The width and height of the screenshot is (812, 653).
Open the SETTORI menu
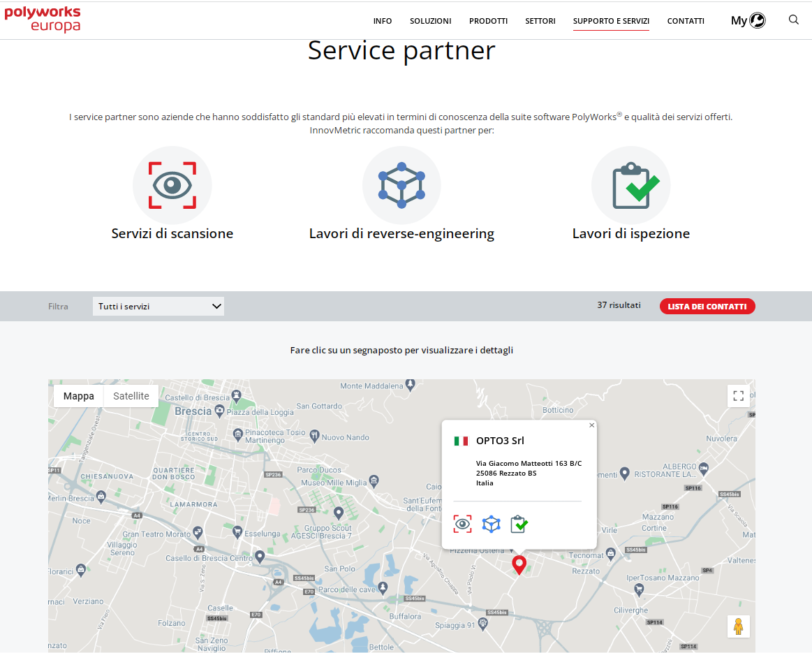[540, 21]
